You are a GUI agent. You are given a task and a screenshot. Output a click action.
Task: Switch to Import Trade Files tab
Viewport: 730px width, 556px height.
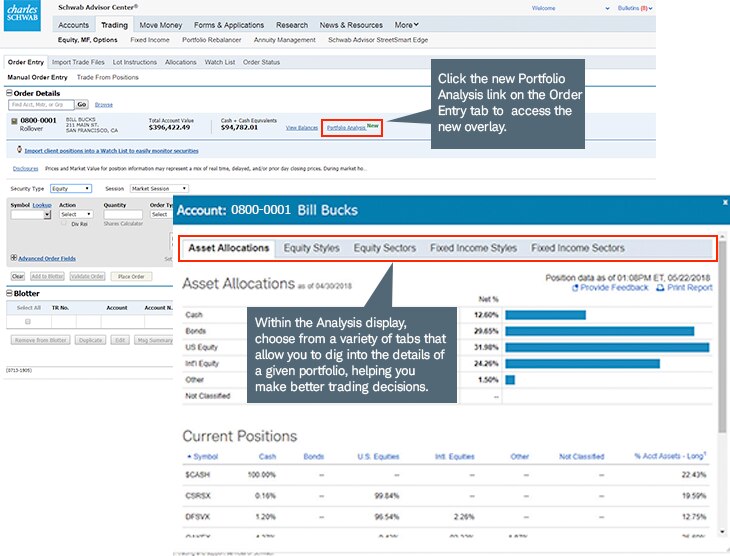(78, 62)
